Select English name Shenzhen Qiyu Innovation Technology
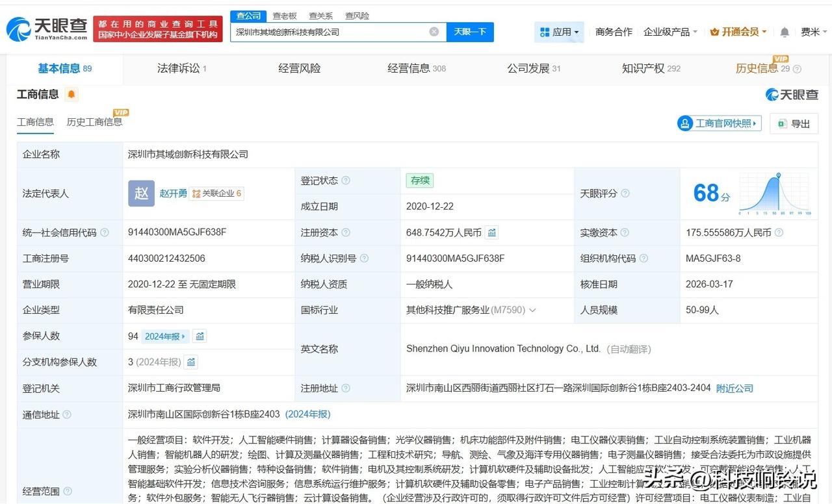Image resolution: width=832 pixels, height=504 pixels. [503, 349]
